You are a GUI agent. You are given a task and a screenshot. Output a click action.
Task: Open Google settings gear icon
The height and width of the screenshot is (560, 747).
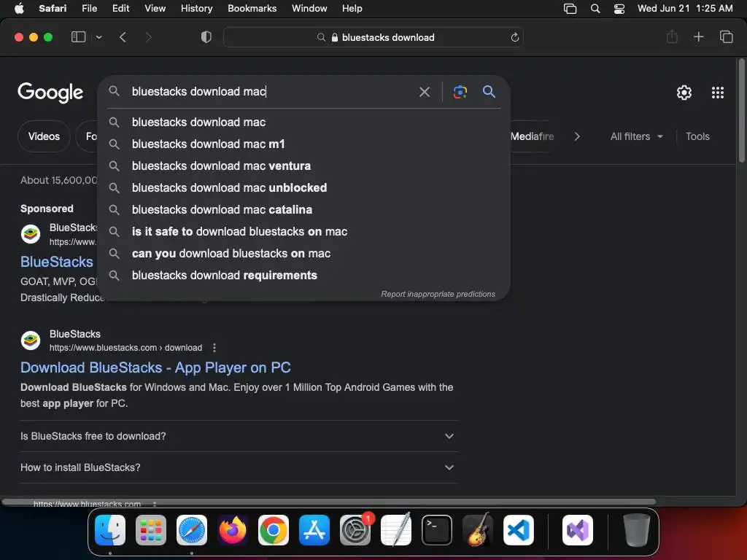(684, 93)
